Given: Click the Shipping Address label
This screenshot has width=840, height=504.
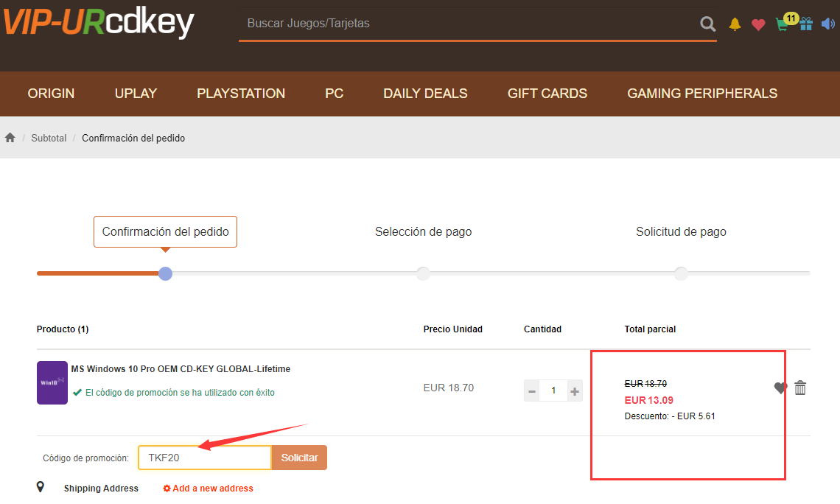Looking at the screenshot, I should (101, 489).
